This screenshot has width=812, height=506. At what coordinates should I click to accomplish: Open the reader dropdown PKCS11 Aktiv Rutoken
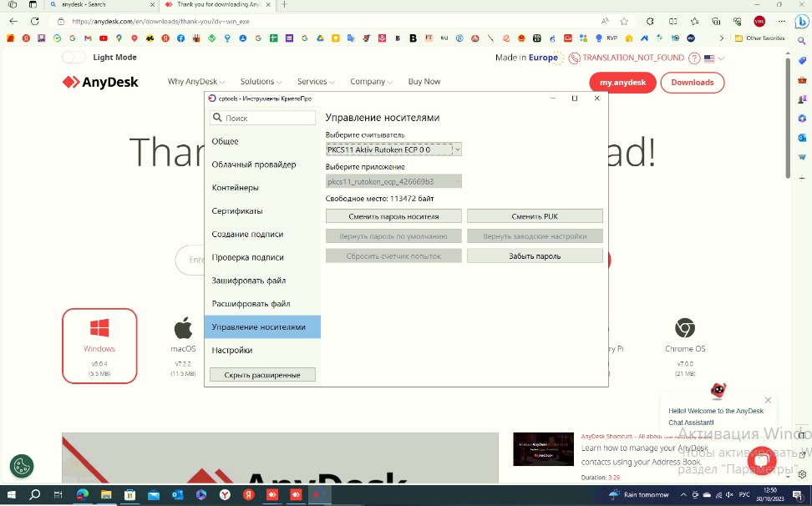393,149
